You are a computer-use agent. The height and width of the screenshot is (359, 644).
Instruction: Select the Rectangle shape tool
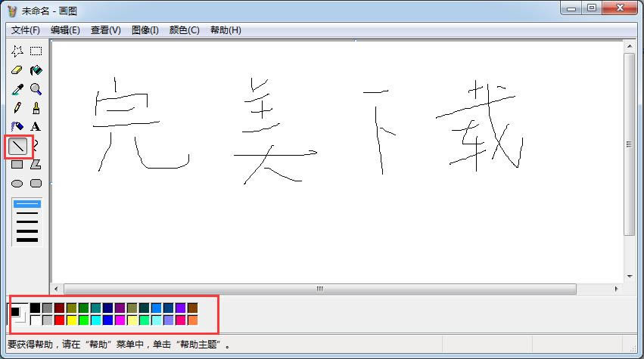point(17,165)
